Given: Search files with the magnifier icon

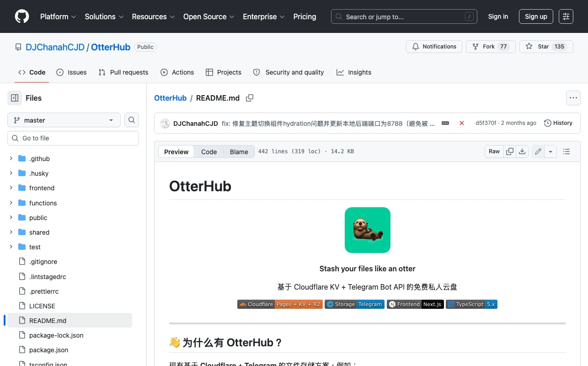Looking at the screenshot, I should click(x=132, y=120).
